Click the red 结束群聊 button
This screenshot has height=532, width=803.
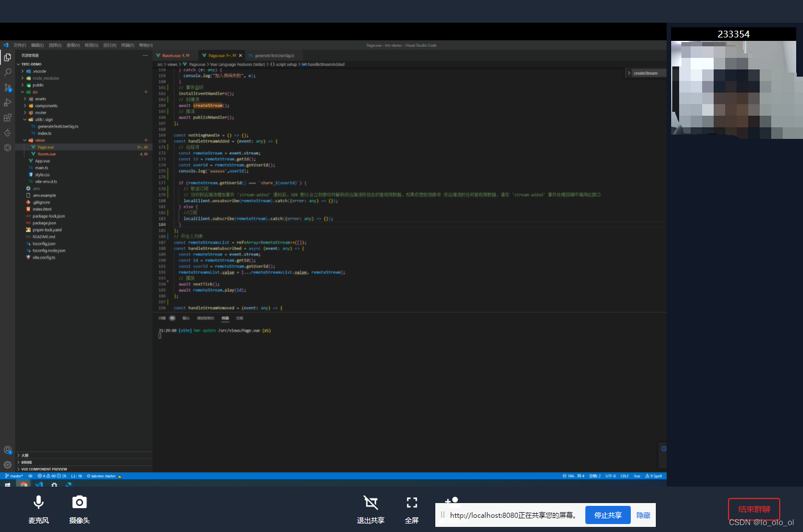tap(754, 509)
